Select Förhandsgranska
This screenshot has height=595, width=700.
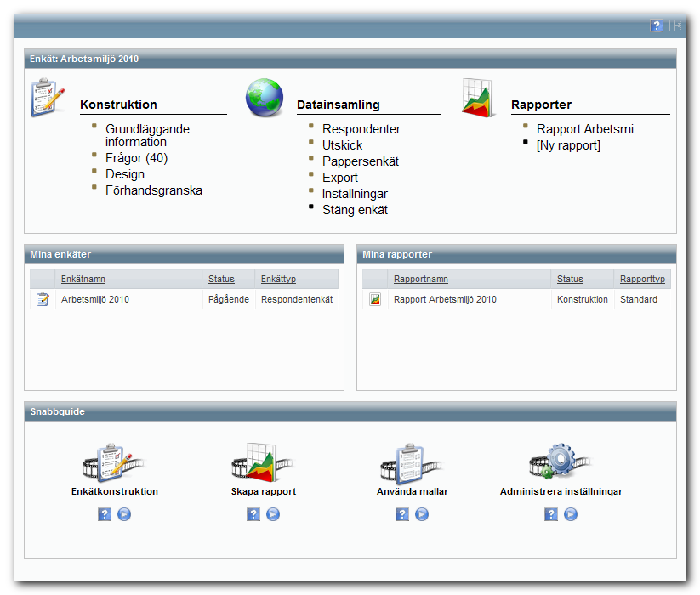[x=154, y=190]
